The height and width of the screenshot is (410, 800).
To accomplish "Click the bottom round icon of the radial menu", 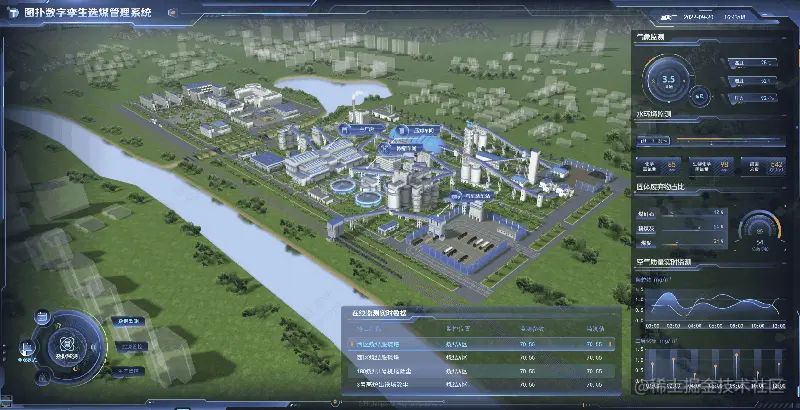I will tap(43, 377).
